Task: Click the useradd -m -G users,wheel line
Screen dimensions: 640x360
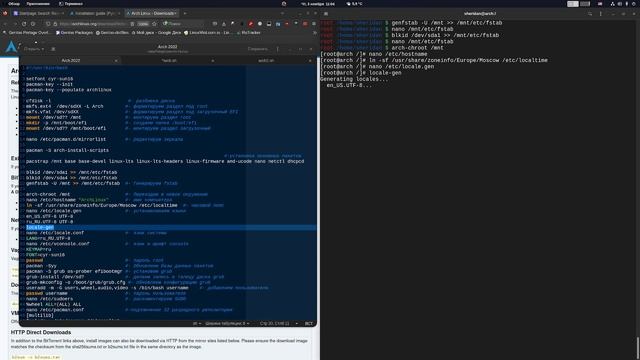Action: pyautogui.click(x=107, y=288)
